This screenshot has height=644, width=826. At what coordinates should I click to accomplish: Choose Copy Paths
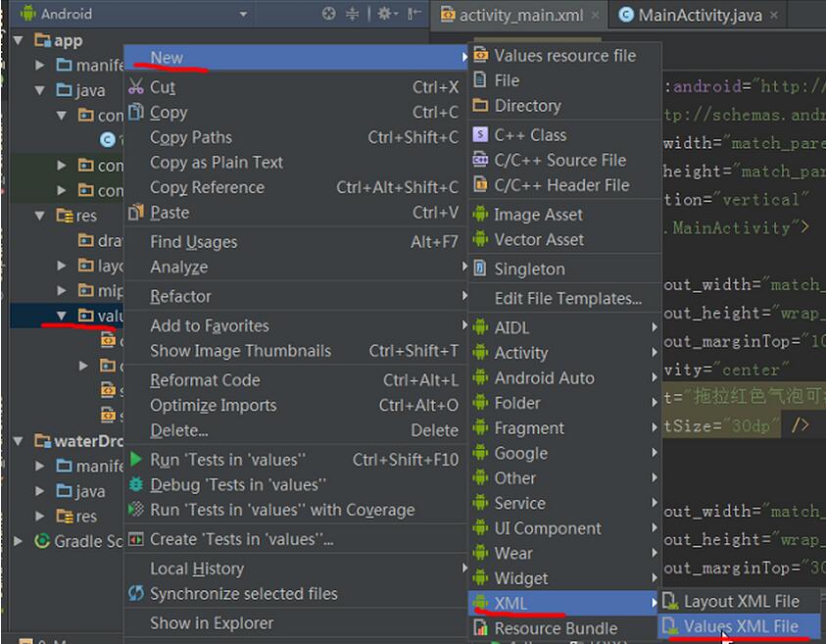[x=296, y=137]
